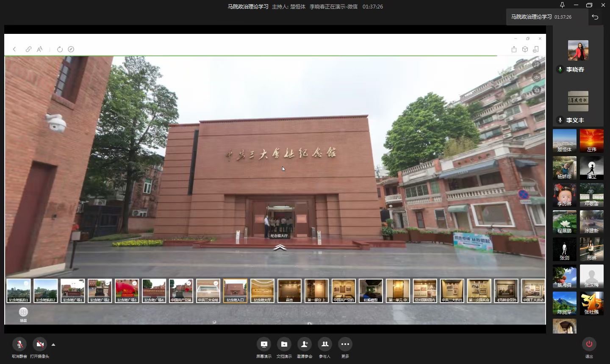The image size is (610, 364).
Task: Click the 邀请参会 invite icon
Action: [304, 344]
